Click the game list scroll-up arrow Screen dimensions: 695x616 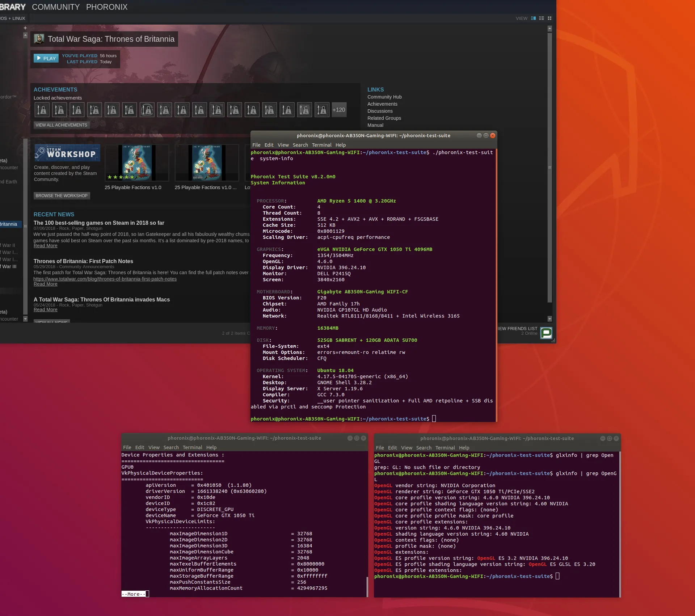tap(25, 35)
